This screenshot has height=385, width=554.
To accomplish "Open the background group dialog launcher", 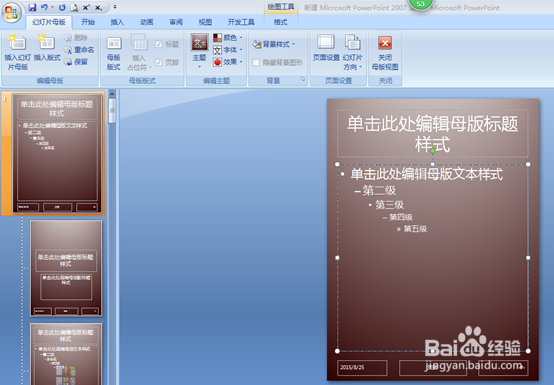I will [x=303, y=80].
